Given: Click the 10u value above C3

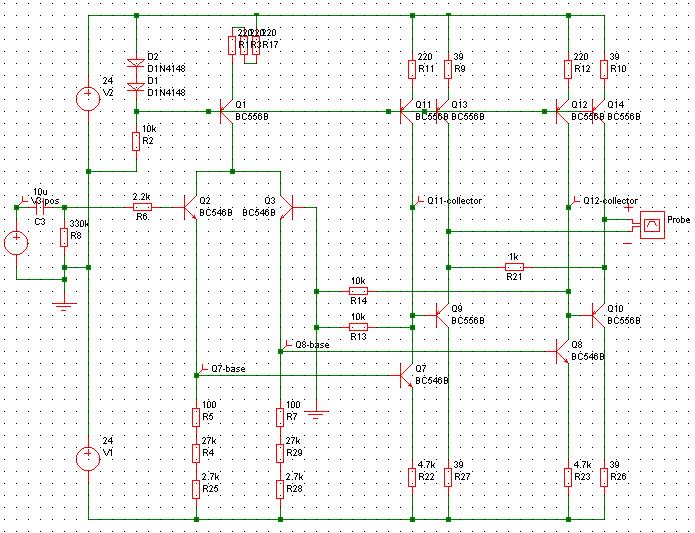Looking at the screenshot, I should (40, 191).
